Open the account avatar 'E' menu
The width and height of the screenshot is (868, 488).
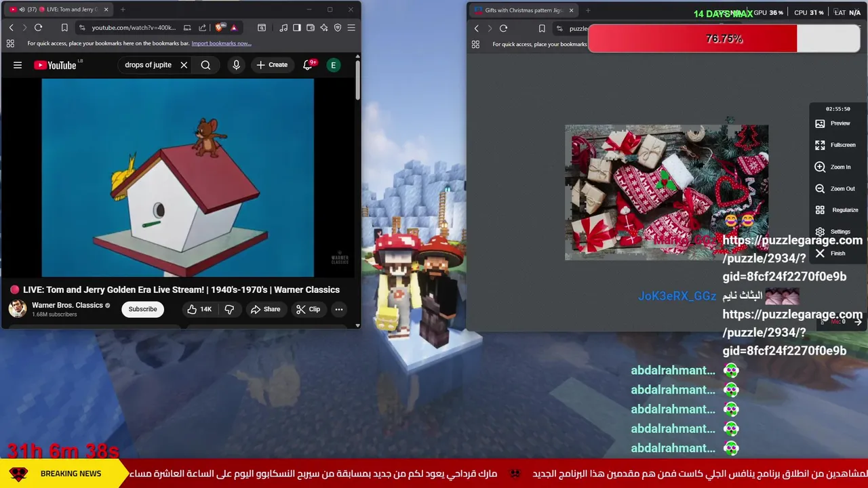333,65
